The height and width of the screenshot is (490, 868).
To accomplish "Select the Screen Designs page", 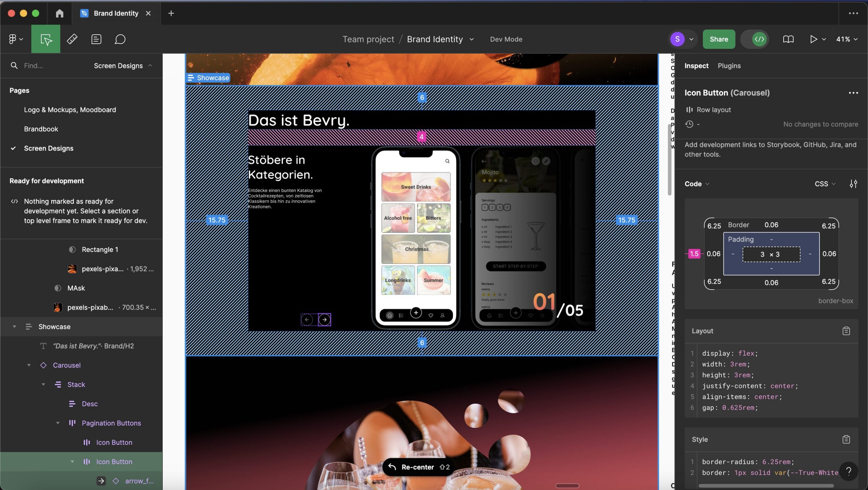I will [x=48, y=148].
